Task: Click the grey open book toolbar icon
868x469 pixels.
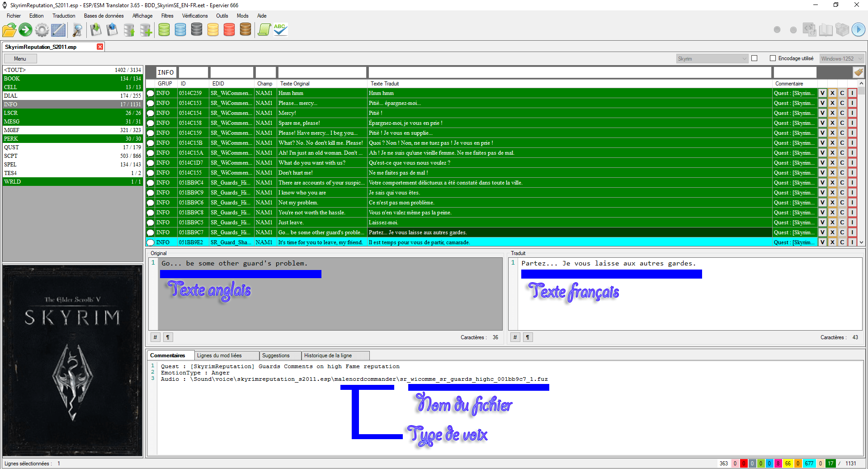Action: coord(826,30)
